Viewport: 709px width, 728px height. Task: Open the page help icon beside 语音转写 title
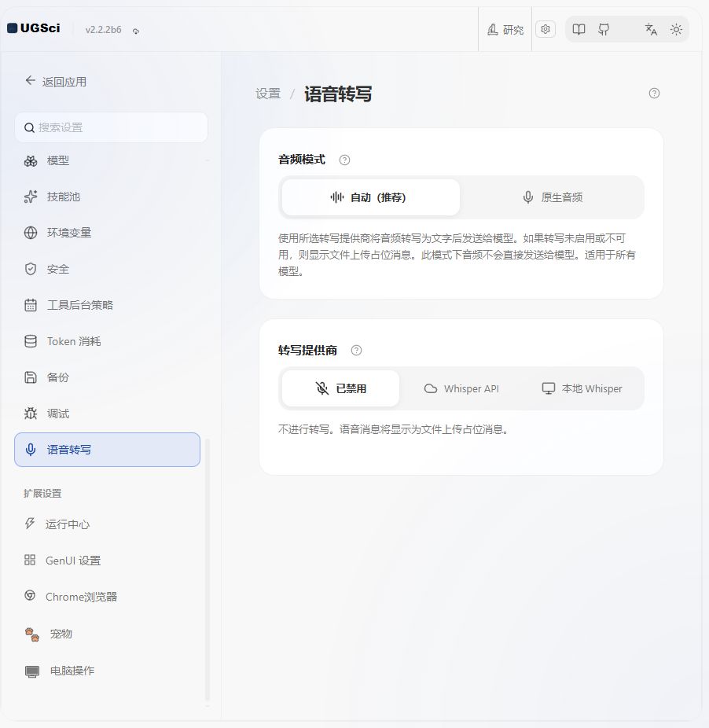tap(654, 94)
